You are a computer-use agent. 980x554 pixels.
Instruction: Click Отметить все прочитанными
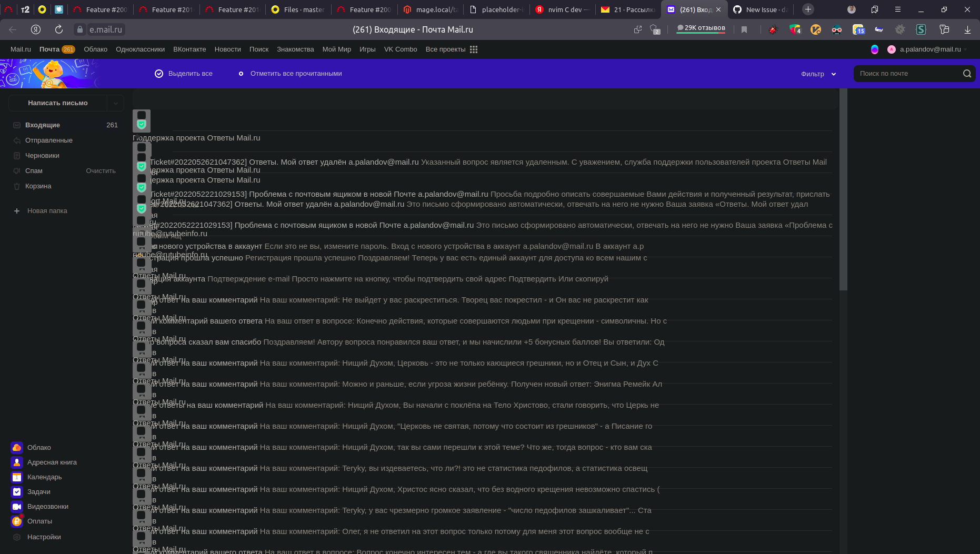[x=290, y=74]
